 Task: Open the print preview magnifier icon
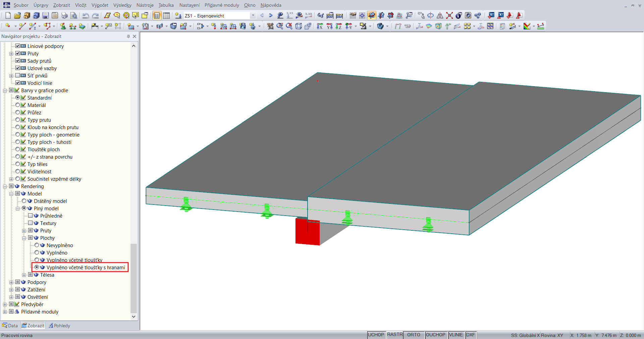click(74, 15)
